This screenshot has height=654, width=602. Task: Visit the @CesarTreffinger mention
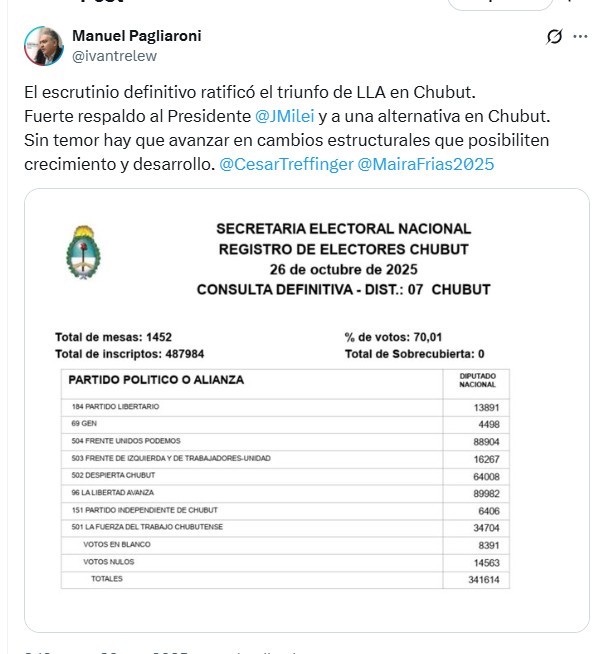point(284,163)
